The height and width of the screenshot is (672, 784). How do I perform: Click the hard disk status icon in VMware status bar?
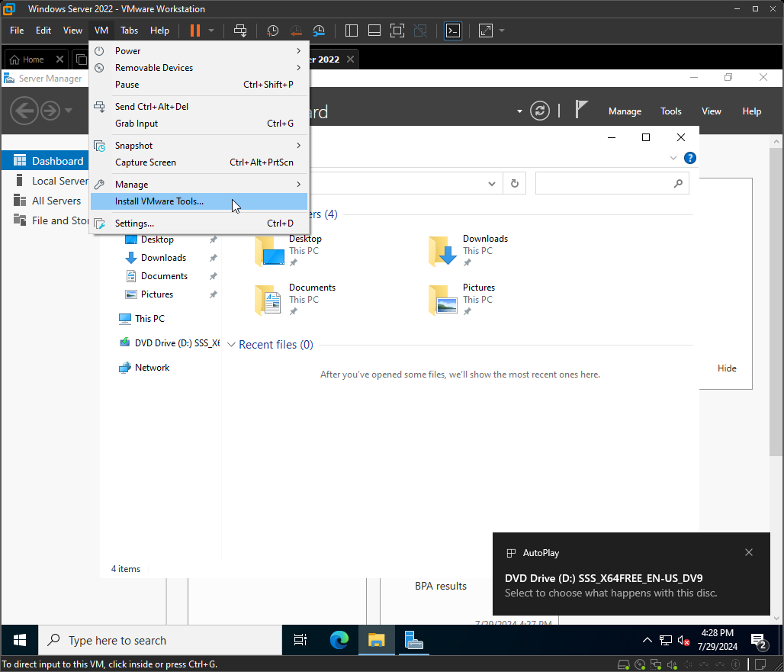coord(624,664)
